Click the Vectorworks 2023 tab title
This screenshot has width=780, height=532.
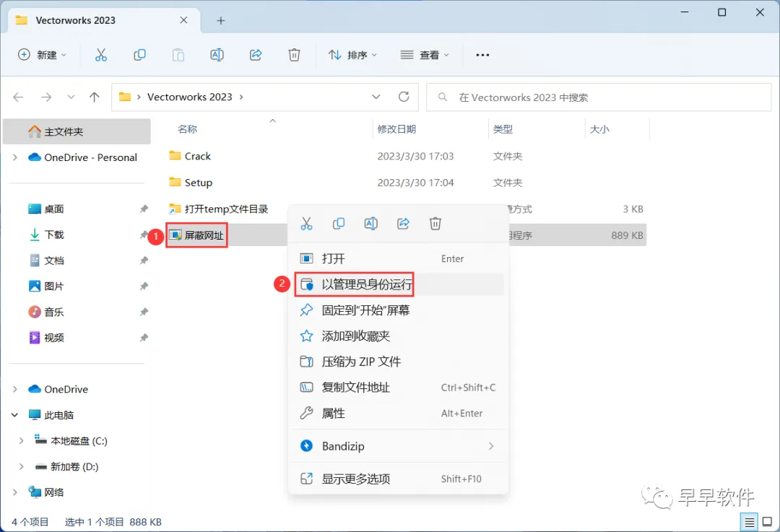click(x=76, y=20)
